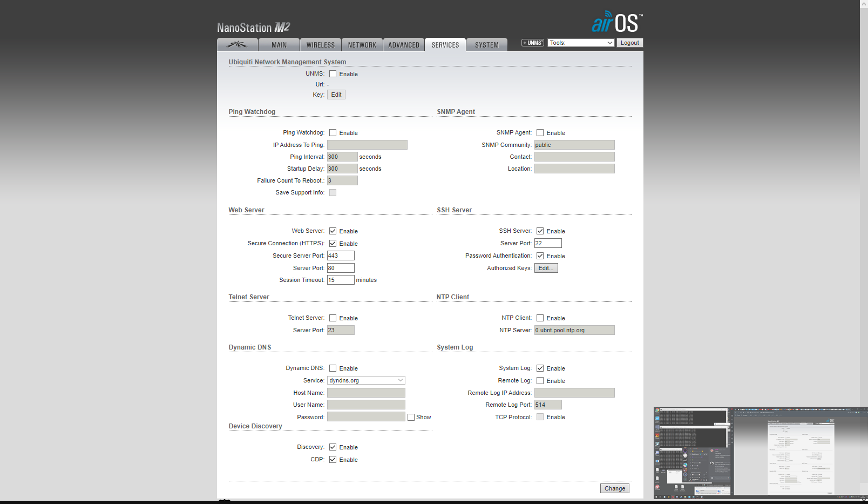This screenshot has width=868, height=504.
Task: Check the Show password checkbox
Action: coord(411,417)
